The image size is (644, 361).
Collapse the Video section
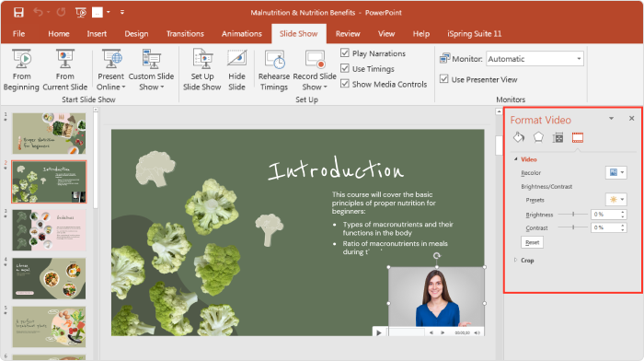click(516, 159)
